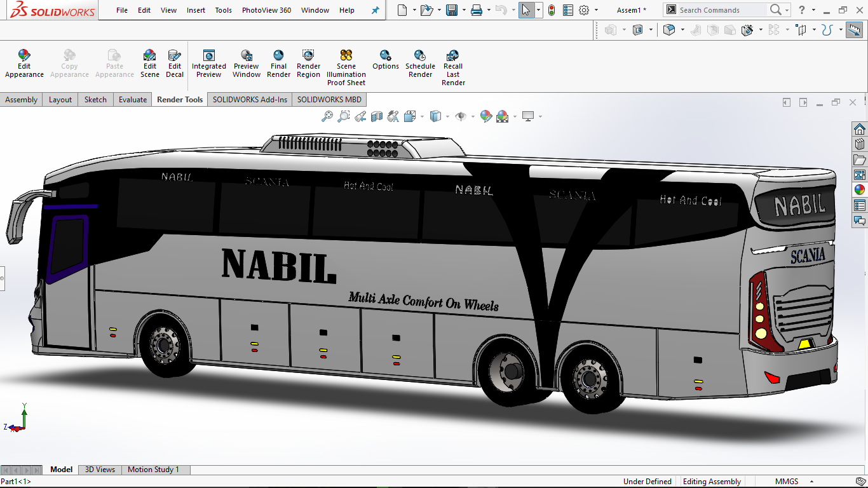Open the PhotoView 360 menu
This screenshot has width=868, height=488.
[x=266, y=10]
